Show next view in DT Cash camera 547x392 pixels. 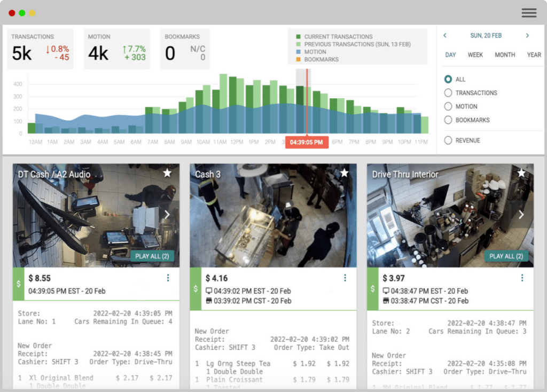(167, 215)
